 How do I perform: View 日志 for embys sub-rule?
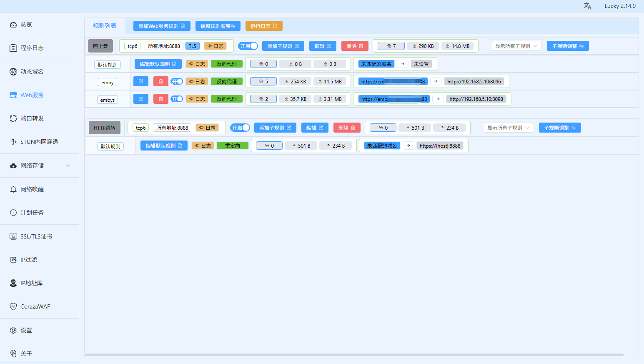197,99
